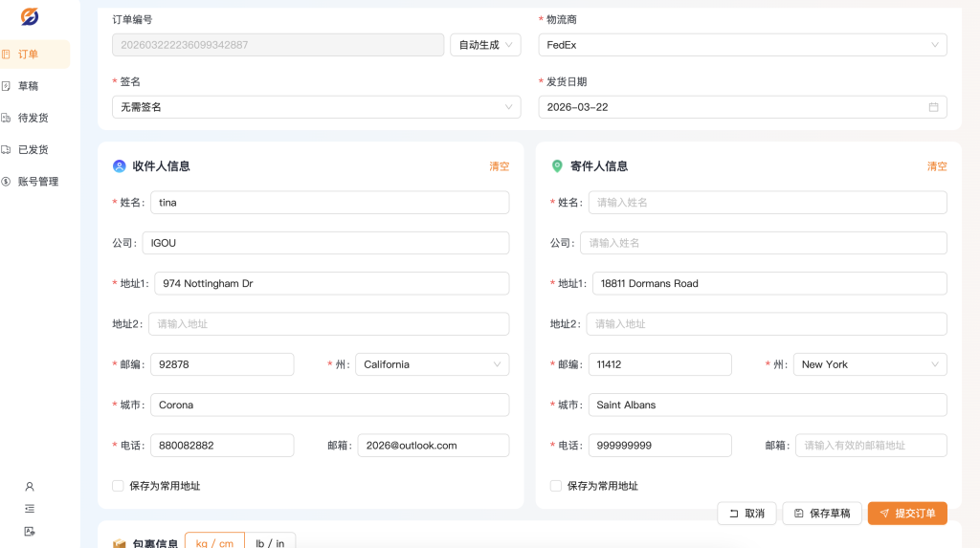Go to 草稿 in the sidebar
The width and height of the screenshot is (980, 548).
click(28, 86)
